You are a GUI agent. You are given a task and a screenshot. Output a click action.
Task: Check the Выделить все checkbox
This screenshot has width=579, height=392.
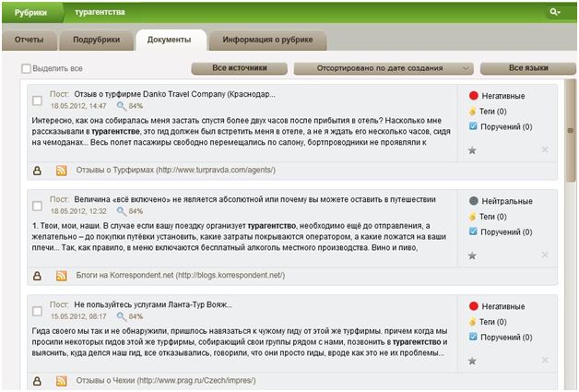(26, 68)
